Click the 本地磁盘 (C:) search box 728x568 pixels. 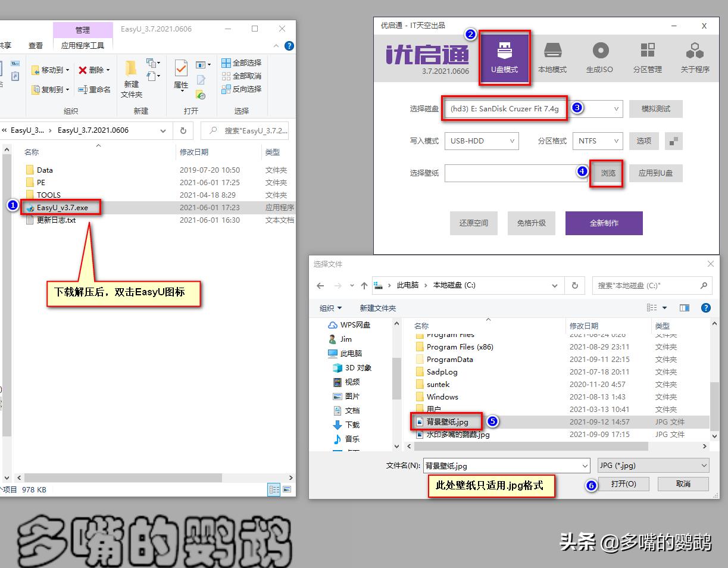652,285
